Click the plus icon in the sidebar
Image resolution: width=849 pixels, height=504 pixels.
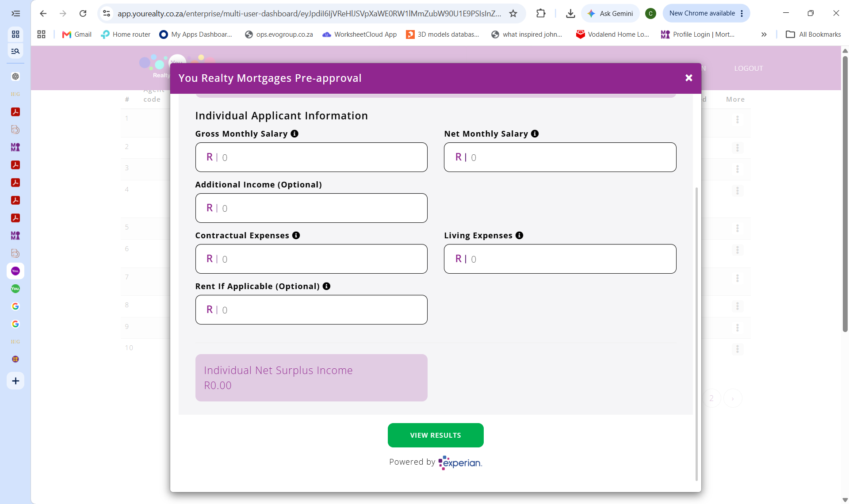[x=15, y=381]
